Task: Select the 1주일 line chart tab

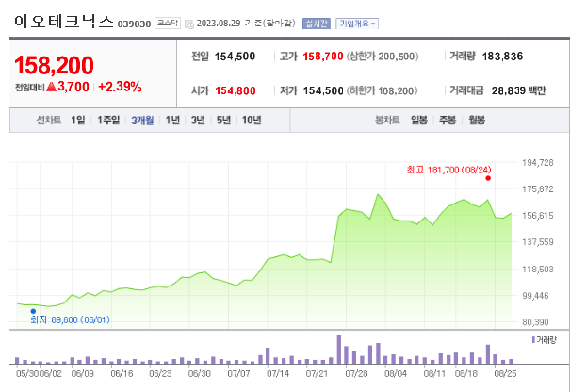Action: tap(108, 120)
